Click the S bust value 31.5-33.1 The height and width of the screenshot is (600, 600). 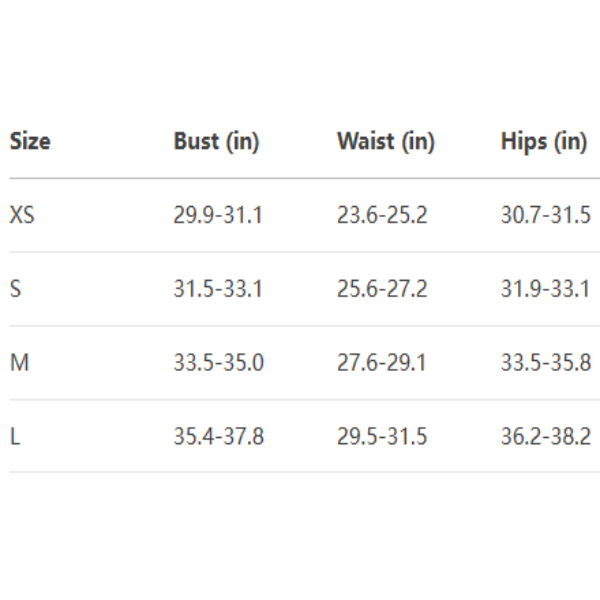coord(218,289)
